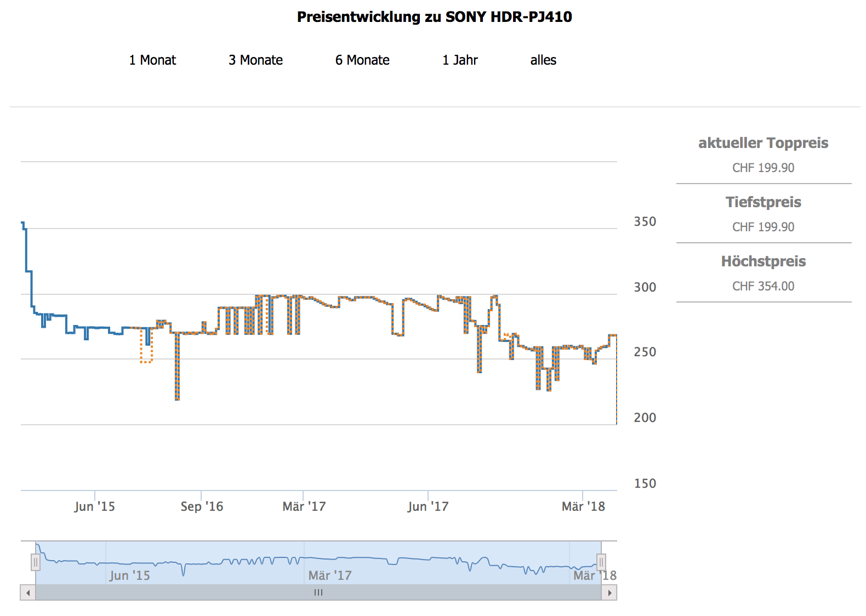Switch range to '3 Monate'
This screenshot has width=866, height=616.
pyautogui.click(x=255, y=60)
